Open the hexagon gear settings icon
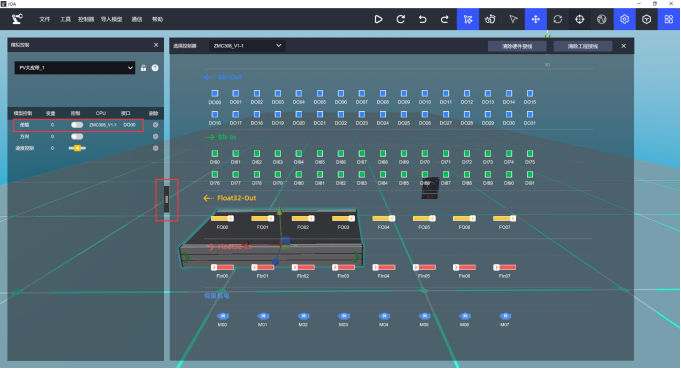 (x=625, y=19)
